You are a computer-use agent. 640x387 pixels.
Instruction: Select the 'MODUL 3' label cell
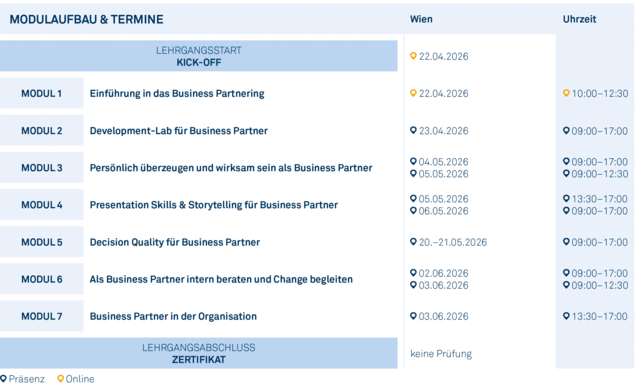(x=42, y=168)
